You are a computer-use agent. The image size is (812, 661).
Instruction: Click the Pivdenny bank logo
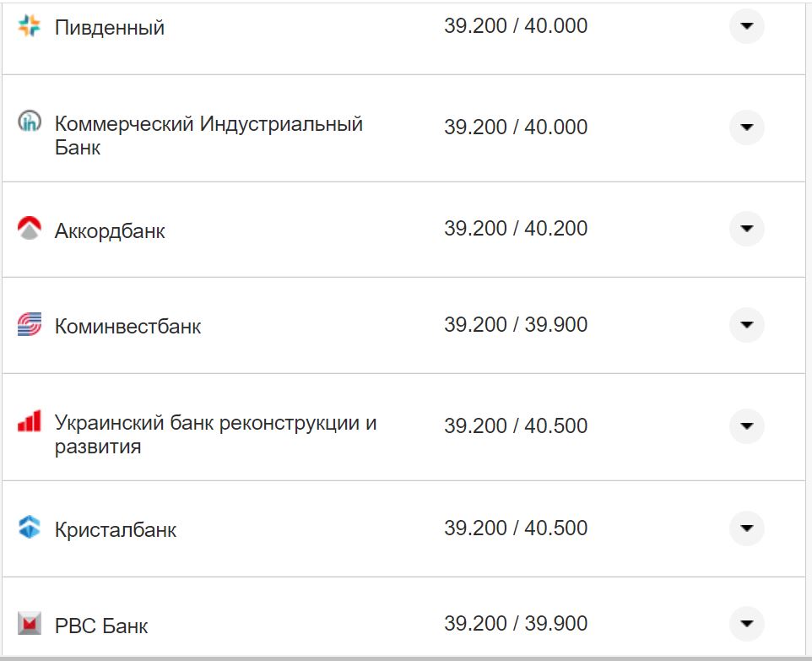(x=30, y=25)
